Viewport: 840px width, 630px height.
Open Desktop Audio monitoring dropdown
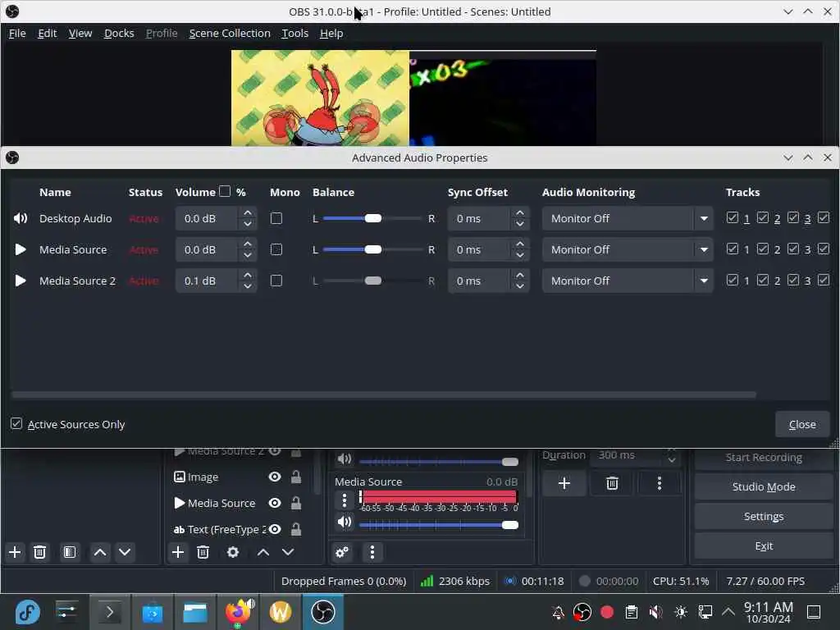(628, 218)
